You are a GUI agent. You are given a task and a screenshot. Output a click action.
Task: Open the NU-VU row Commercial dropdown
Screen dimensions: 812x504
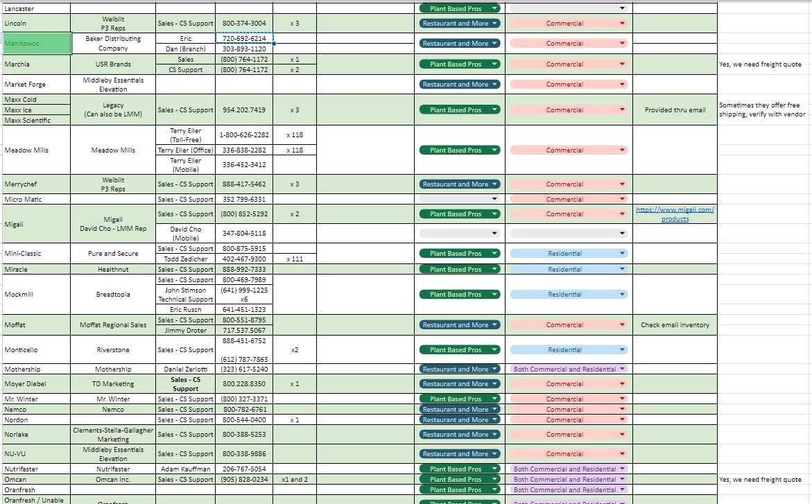(569, 454)
